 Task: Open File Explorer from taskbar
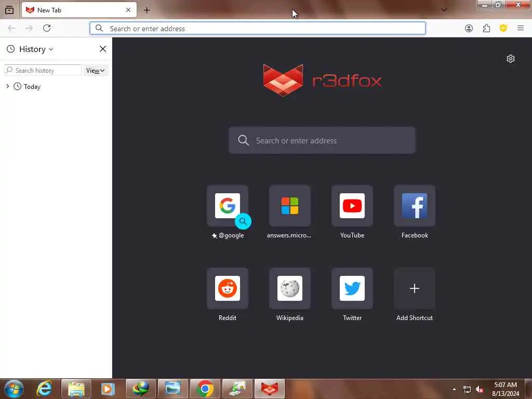click(76, 389)
